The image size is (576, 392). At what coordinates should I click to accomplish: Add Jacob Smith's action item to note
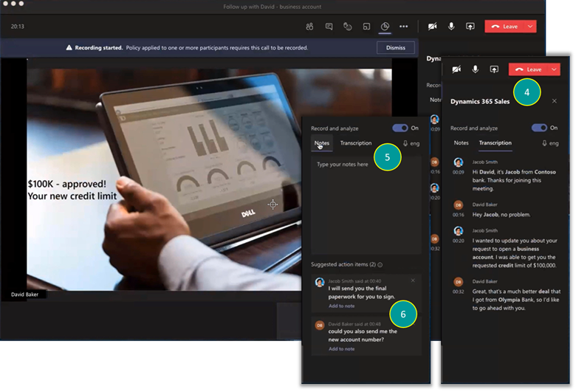pos(341,305)
